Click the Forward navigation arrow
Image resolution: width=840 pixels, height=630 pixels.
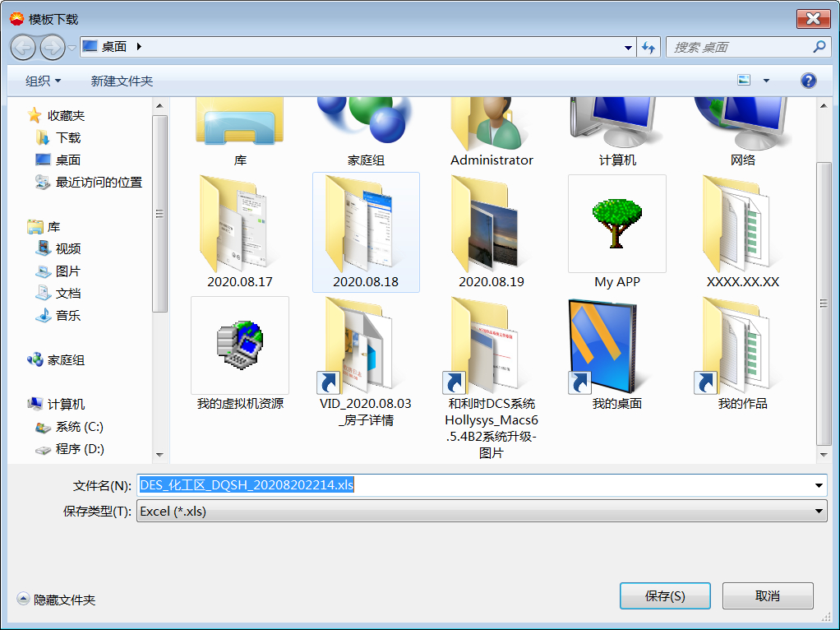tap(52, 47)
